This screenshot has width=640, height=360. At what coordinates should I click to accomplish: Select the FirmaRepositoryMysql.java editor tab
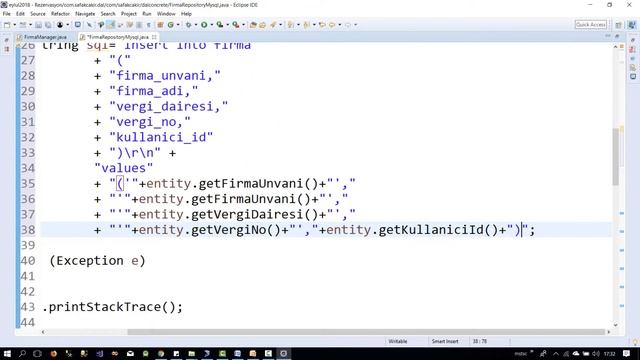(x=118, y=37)
